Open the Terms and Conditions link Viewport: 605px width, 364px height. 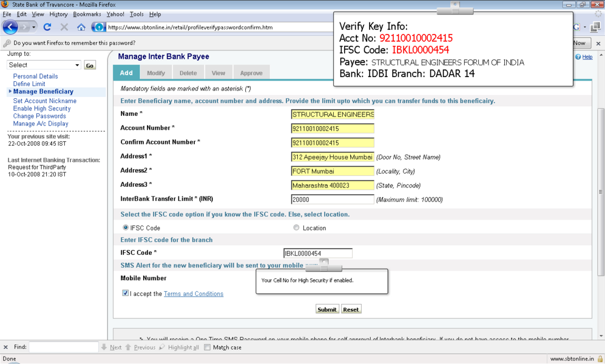click(194, 294)
